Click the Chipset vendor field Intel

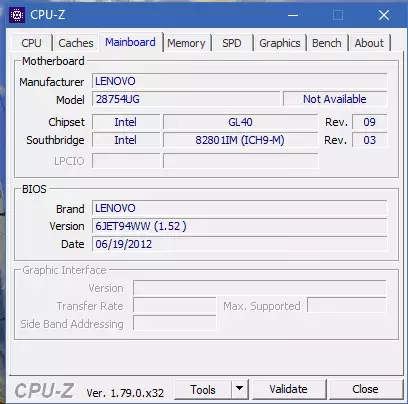click(126, 122)
